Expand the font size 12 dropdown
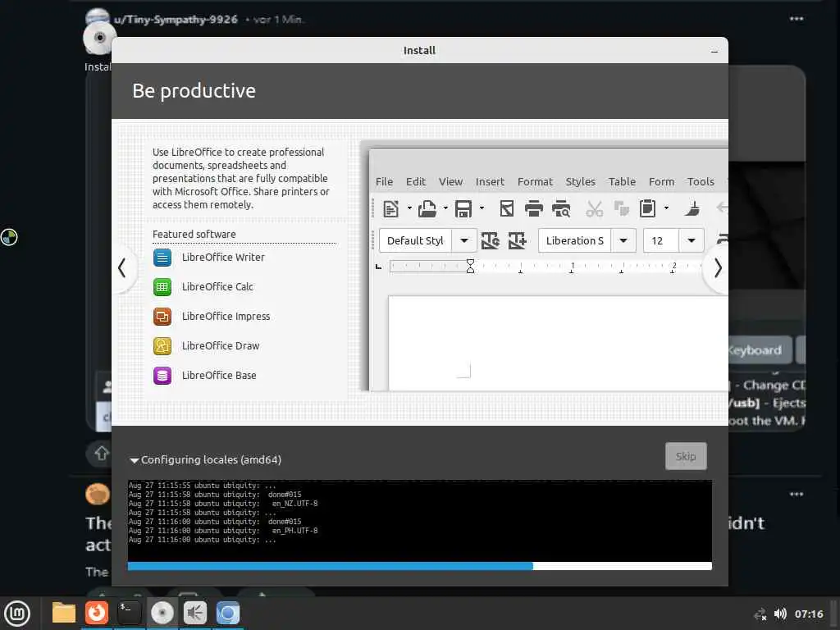840x630 pixels. [x=691, y=240]
